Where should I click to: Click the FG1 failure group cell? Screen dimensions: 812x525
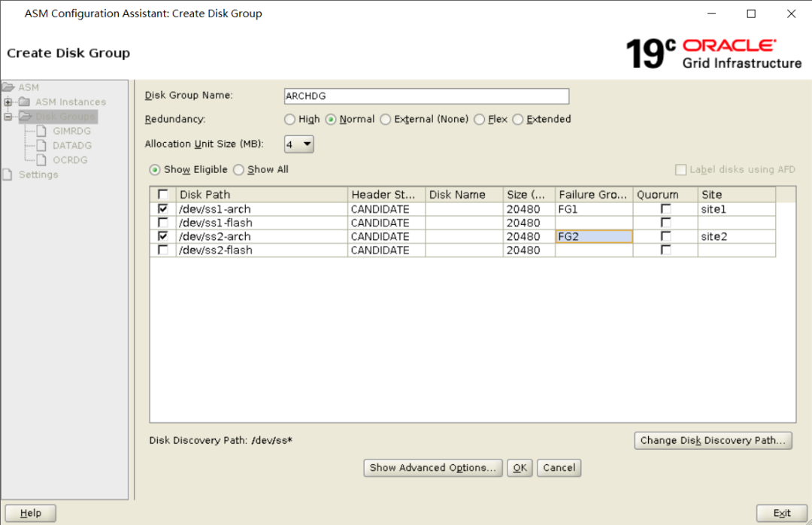point(593,209)
